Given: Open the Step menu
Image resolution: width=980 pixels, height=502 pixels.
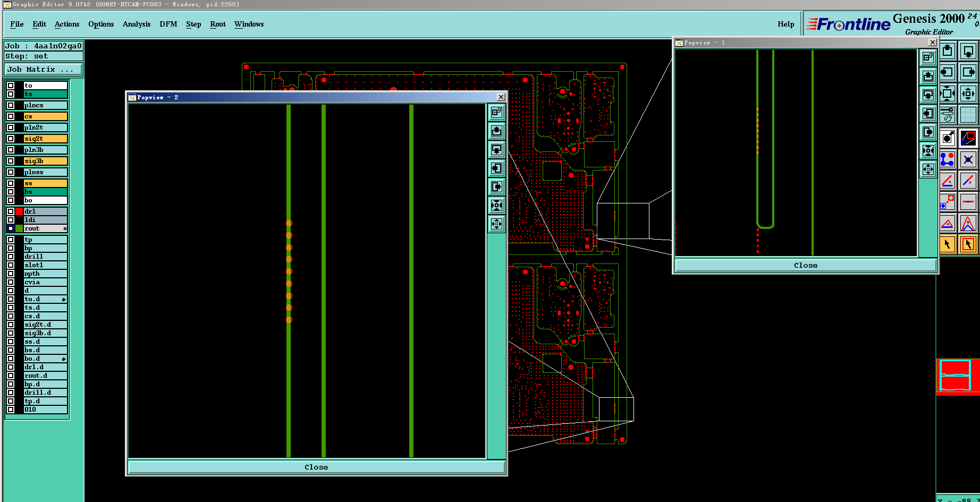Looking at the screenshot, I should point(193,24).
